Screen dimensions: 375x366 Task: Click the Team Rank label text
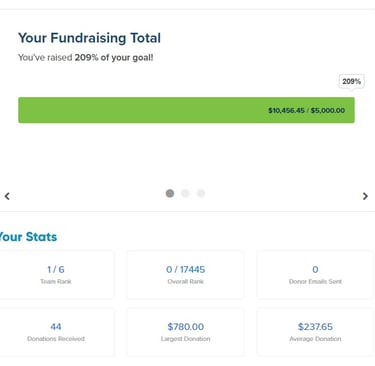[56, 281]
